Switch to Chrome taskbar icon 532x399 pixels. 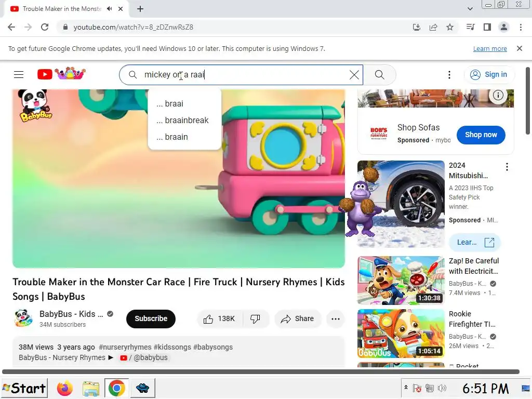point(116,388)
